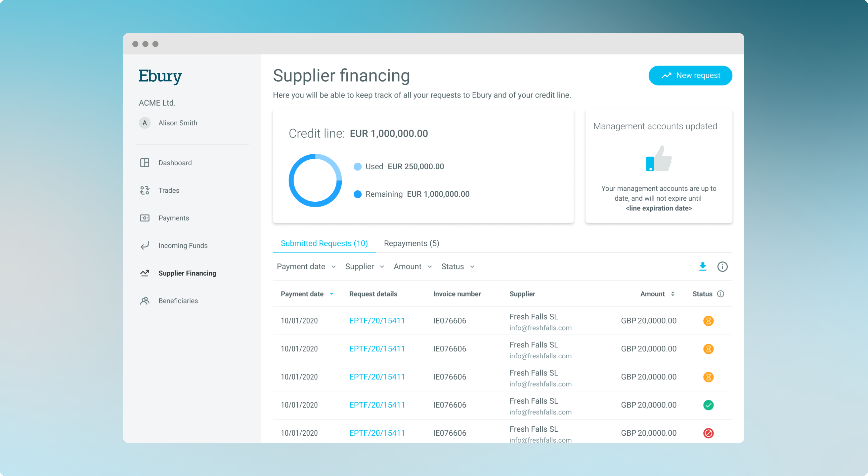Click the Beneficiaries people icon

[x=145, y=301]
